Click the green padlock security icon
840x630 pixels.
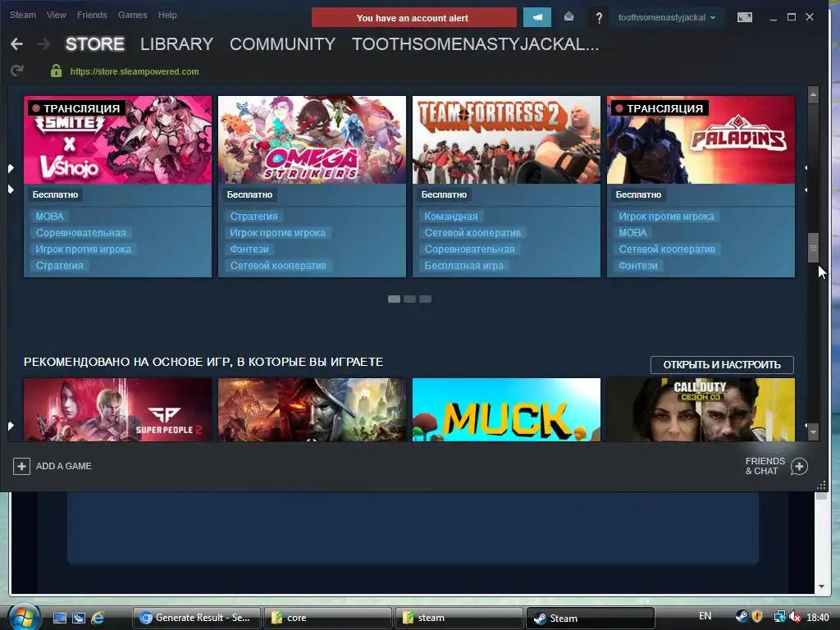57,71
